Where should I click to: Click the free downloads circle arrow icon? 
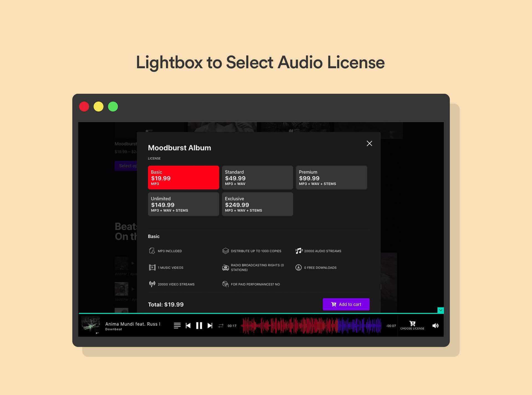(298, 267)
